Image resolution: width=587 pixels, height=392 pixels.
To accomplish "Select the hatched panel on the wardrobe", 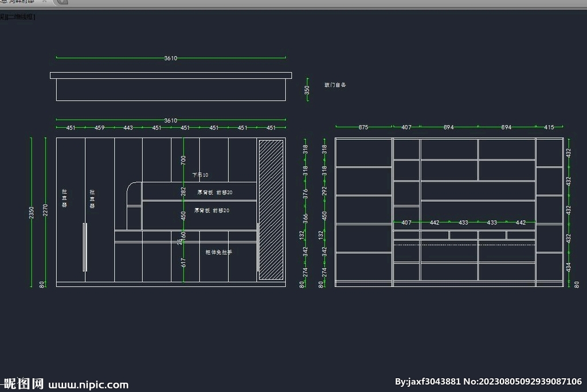I will tap(271, 209).
